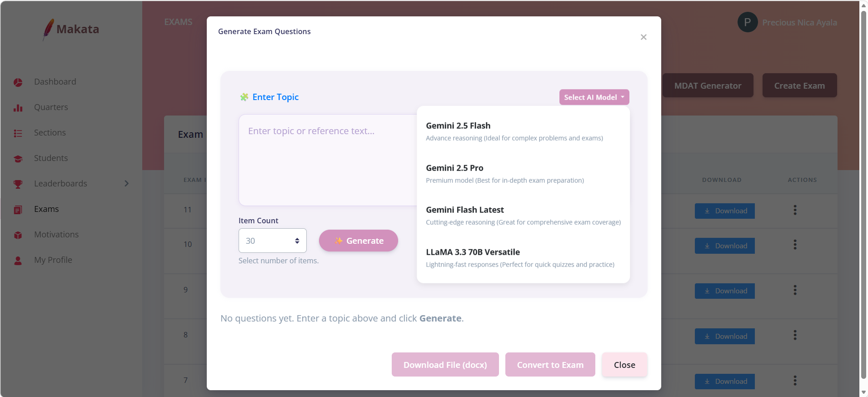The height and width of the screenshot is (397, 868).
Task: Click the My Profile person icon
Action: (x=18, y=261)
